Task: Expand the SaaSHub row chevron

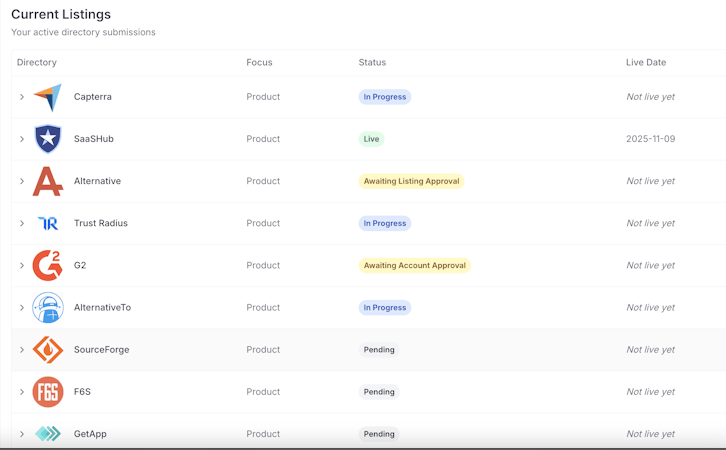Action: click(x=22, y=139)
